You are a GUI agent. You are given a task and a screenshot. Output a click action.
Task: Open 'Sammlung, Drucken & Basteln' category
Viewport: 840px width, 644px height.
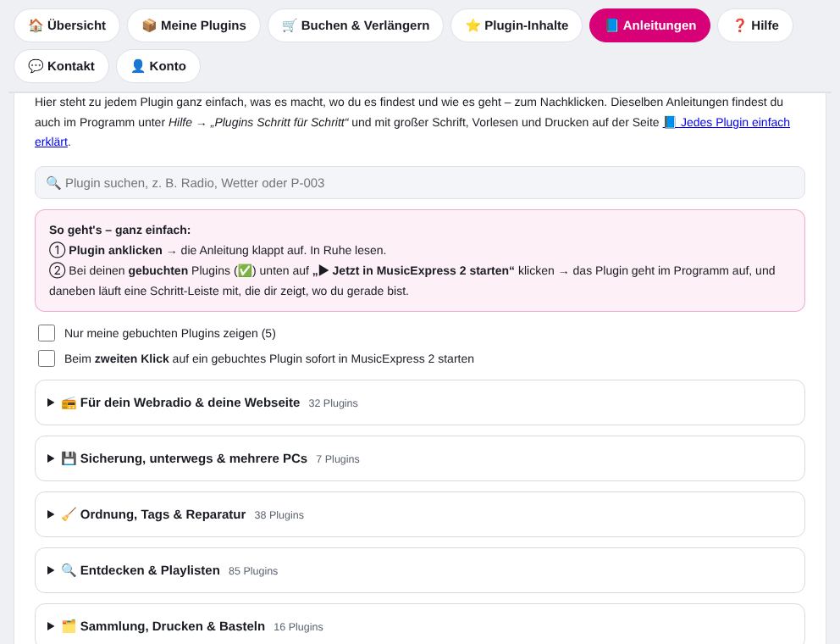(x=419, y=625)
